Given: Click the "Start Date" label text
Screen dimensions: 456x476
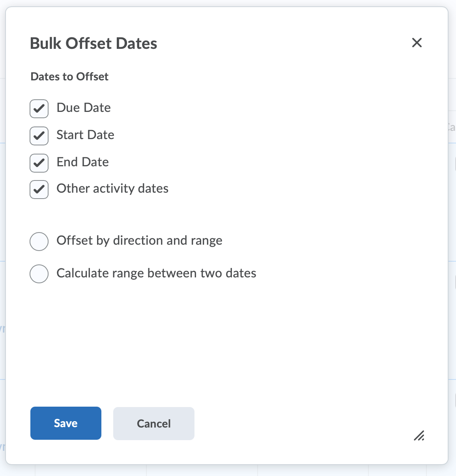Looking at the screenshot, I should [x=85, y=135].
